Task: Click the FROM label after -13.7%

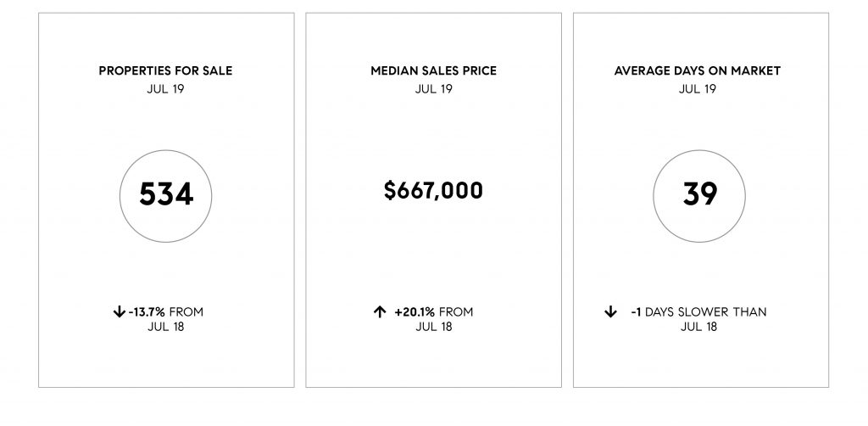Action: 186,312
